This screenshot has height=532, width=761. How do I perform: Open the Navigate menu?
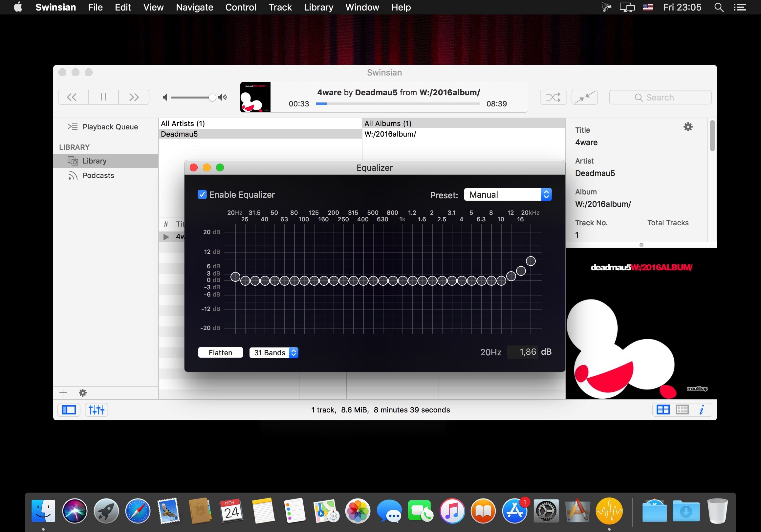[x=194, y=7]
